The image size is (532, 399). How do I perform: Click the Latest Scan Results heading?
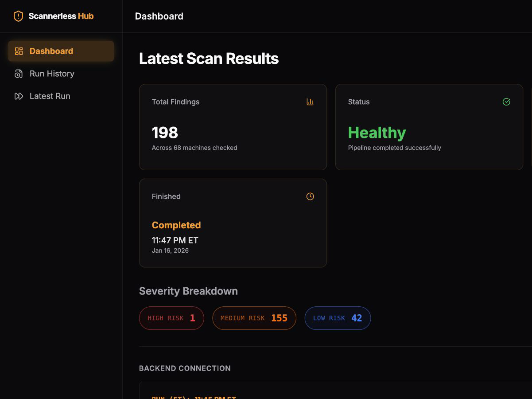[x=209, y=59]
